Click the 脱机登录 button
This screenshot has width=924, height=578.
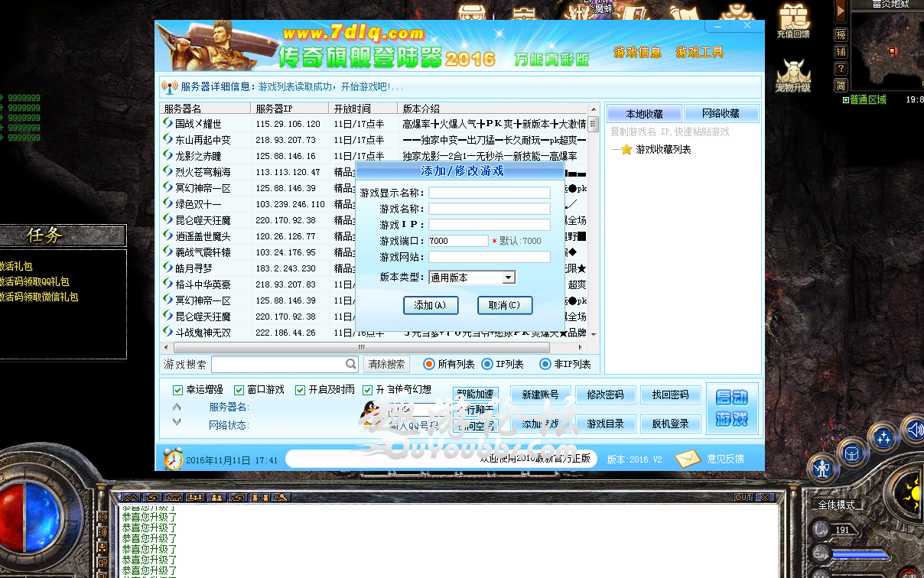(671, 424)
